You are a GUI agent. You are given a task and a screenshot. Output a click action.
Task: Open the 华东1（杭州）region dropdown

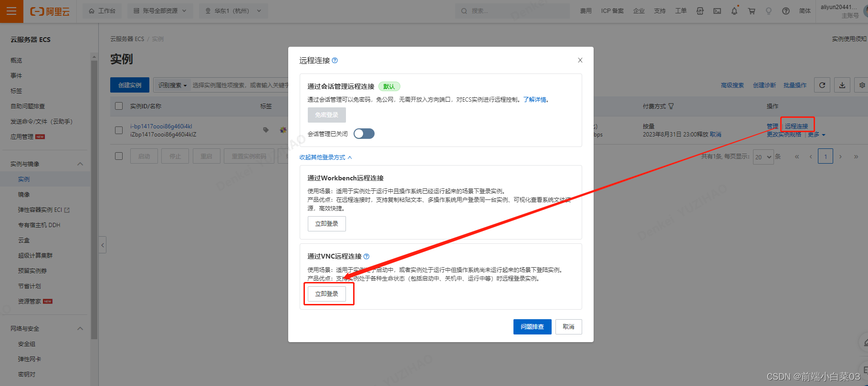(233, 11)
